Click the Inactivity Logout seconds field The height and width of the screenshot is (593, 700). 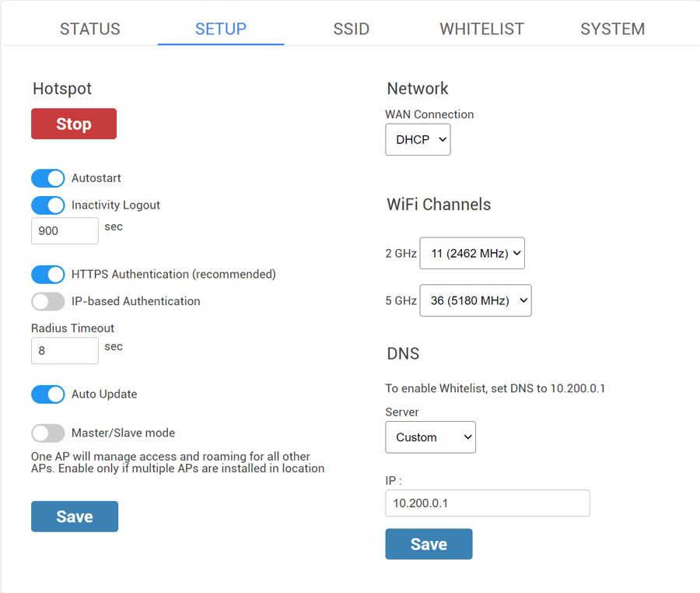tap(65, 231)
